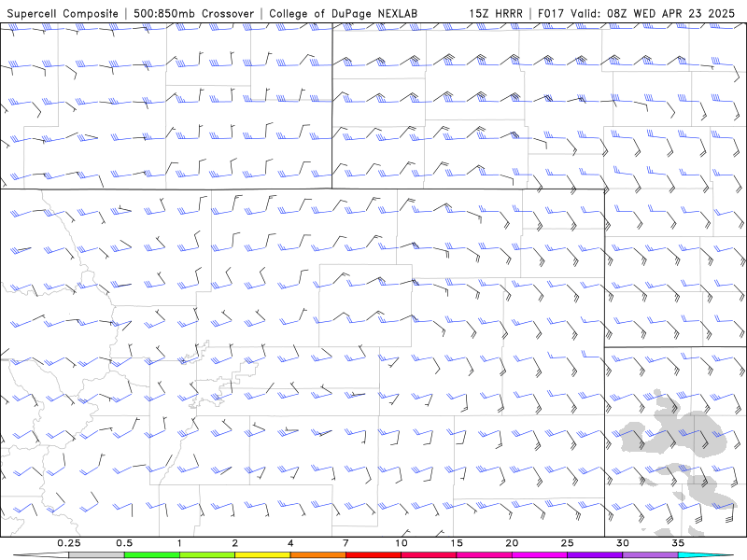
Task: Click the colorbar label "20"
Action: point(512,543)
